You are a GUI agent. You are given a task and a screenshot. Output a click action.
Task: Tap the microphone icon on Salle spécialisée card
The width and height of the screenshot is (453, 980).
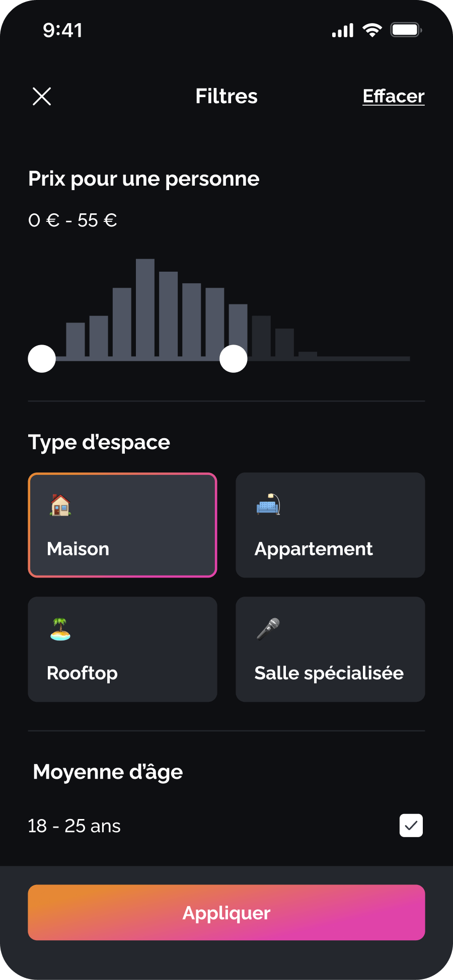[x=268, y=629]
